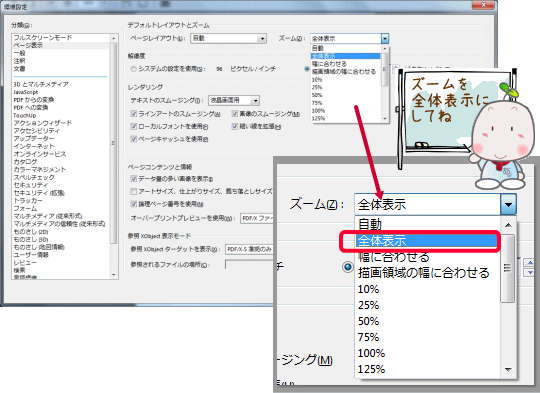The width and height of the screenshot is (540, 393).
Task: Open the JavaScript category
Action: point(26,92)
